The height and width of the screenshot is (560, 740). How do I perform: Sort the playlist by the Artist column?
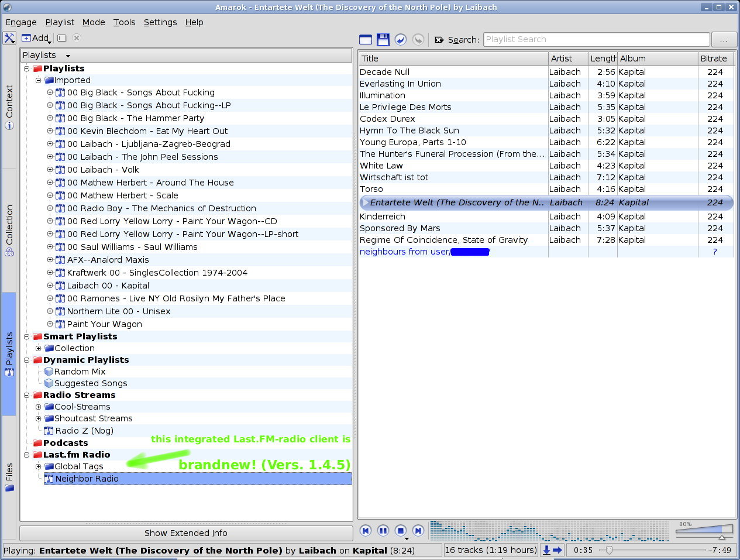[568, 59]
